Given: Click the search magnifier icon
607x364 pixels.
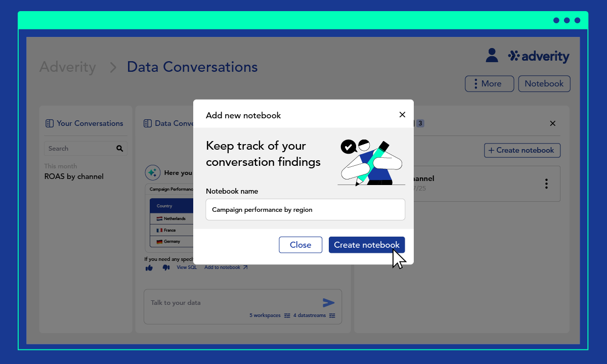Looking at the screenshot, I should (x=120, y=149).
